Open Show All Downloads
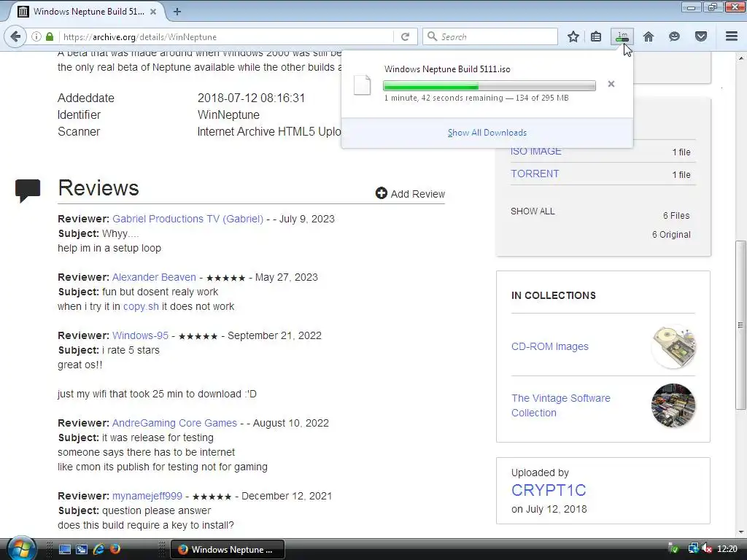Screen dimensions: 747x560 (487, 133)
